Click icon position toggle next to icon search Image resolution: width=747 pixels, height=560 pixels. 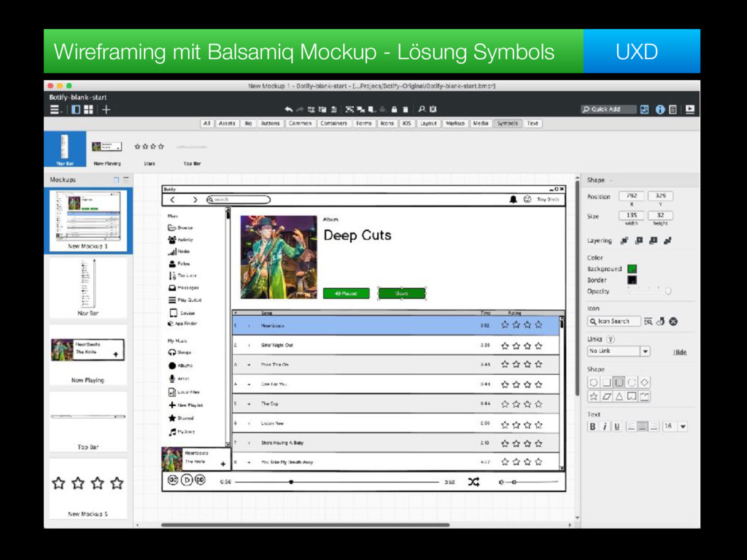[660, 322]
